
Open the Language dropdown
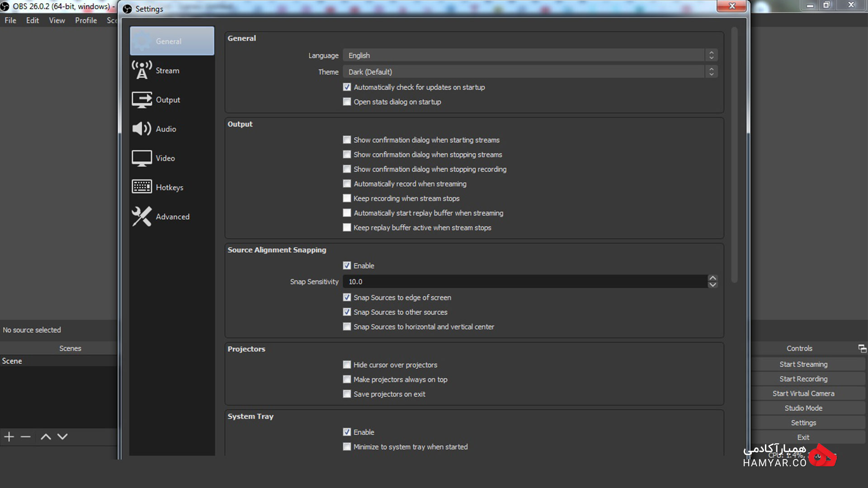(530, 55)
